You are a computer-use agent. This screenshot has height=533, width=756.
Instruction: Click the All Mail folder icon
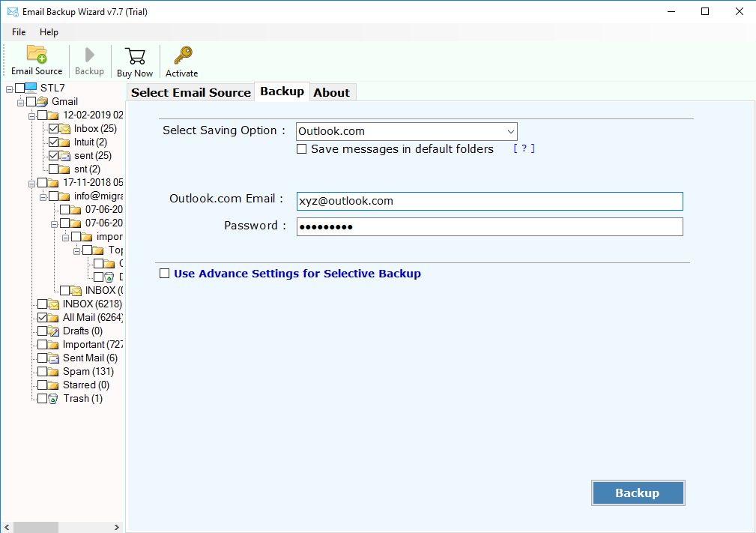pyautogui.click(x=53, y=318)
